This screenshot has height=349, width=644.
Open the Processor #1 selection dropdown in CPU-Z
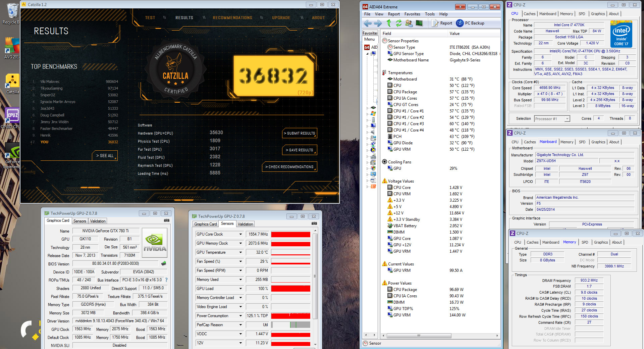click(x=567, y=119)
